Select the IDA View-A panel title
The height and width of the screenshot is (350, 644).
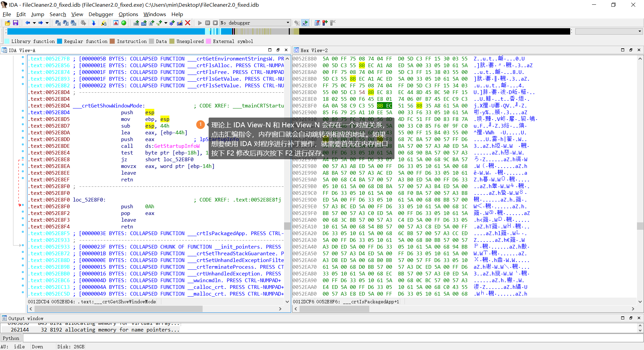pos(22,50)
